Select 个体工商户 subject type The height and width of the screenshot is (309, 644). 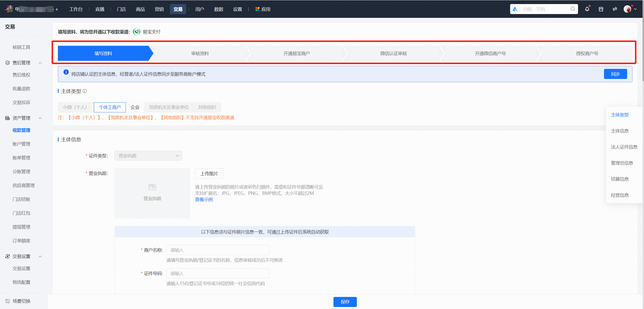tap(110, 107)
